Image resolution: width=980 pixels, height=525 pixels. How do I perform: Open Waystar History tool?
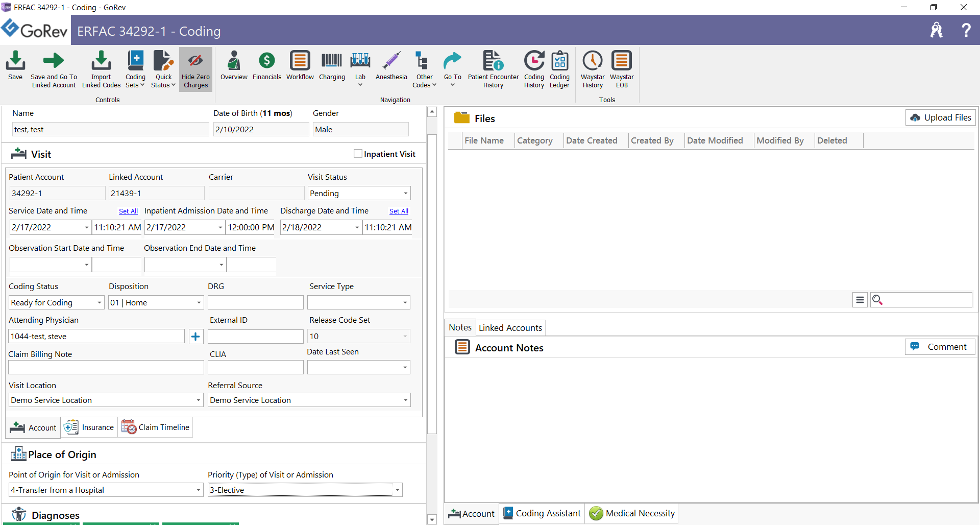pos(593,69)
